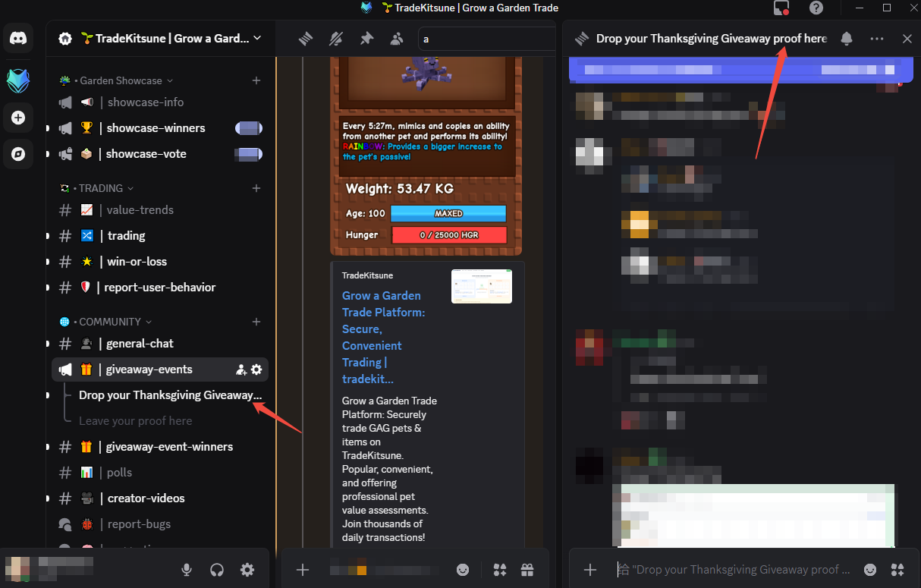The image size is (921, 588).
Task: Open Discord direct messages home icon
Action: (x=19, y=38)
